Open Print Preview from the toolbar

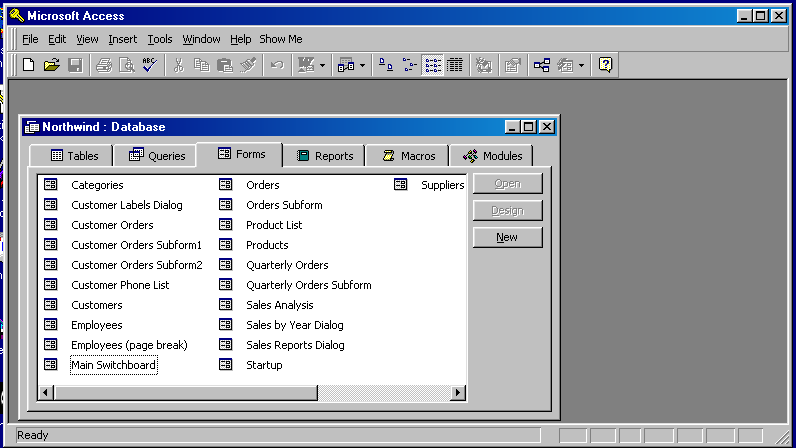tap(126, 65)
